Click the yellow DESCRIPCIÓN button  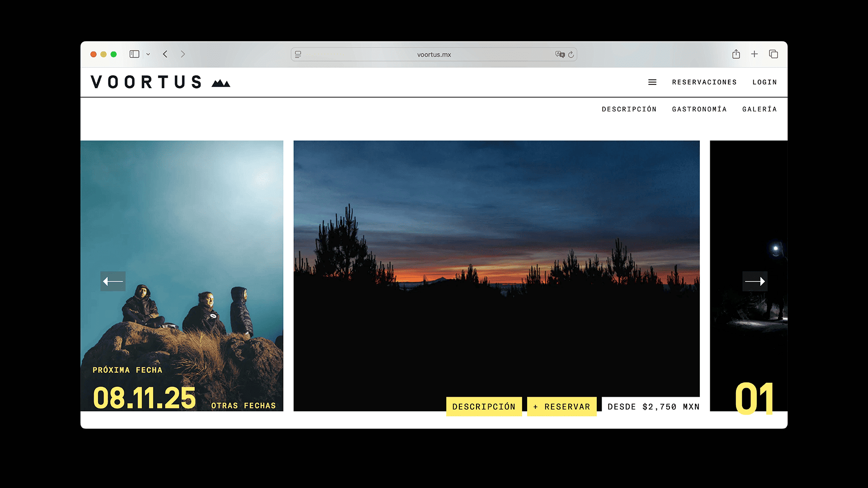pos(484,407)
